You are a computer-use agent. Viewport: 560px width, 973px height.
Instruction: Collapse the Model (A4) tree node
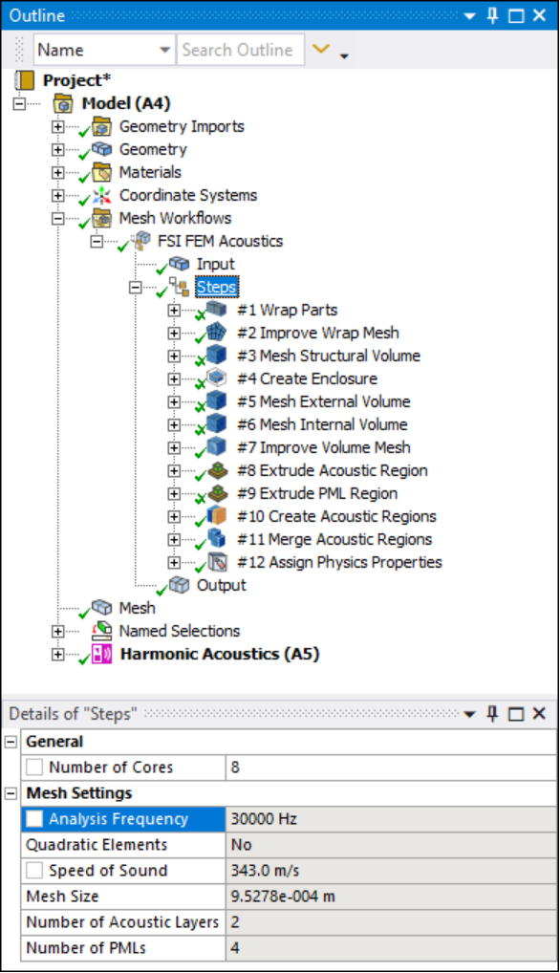(20, 103)
